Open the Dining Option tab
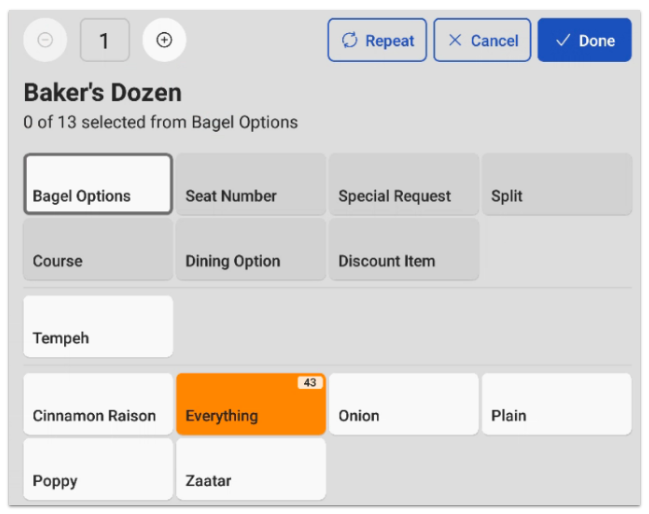This screenshot has height=514, width=649. coord(251,249)
